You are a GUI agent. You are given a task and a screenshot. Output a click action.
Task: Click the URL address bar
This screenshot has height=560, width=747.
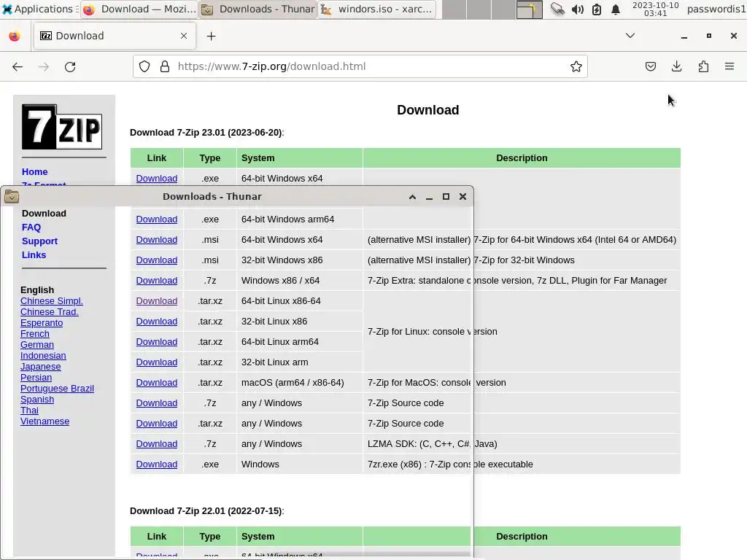[x=360, y=66]
